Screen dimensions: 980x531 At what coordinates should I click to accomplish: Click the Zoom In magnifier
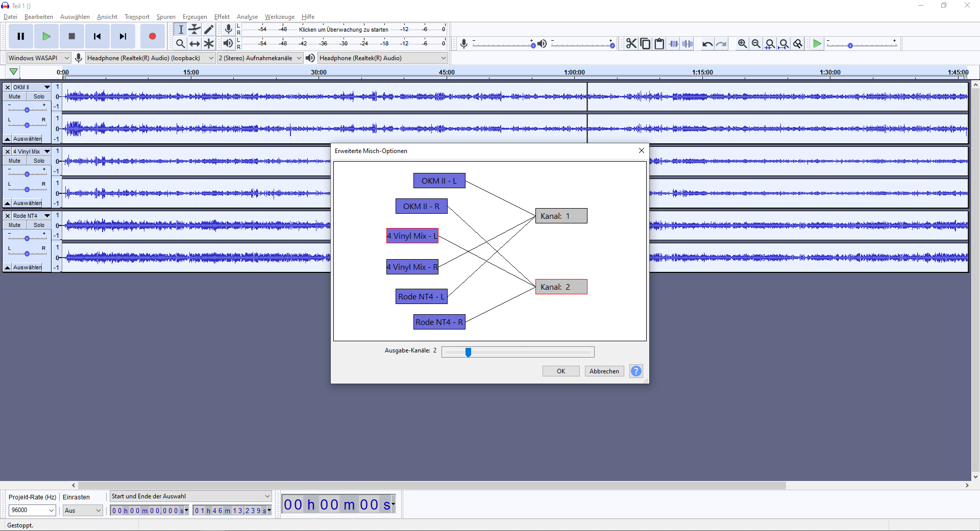coord(742,44)
